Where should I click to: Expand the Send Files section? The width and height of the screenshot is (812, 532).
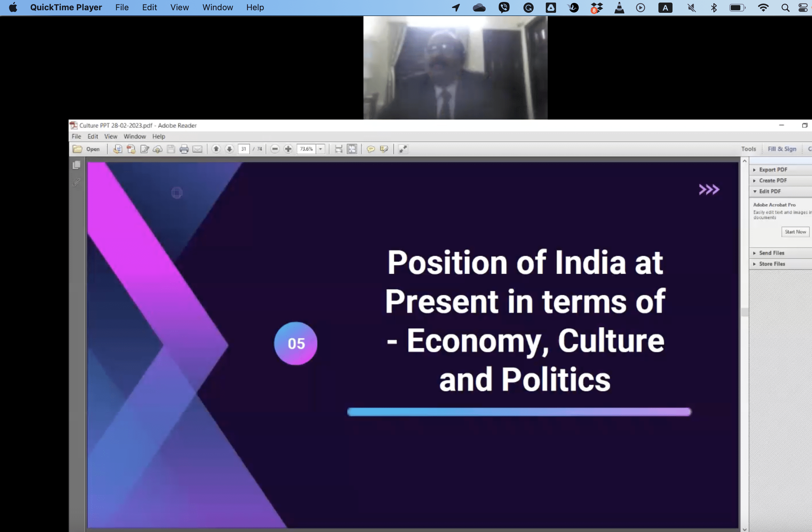[x=771, y=253]
